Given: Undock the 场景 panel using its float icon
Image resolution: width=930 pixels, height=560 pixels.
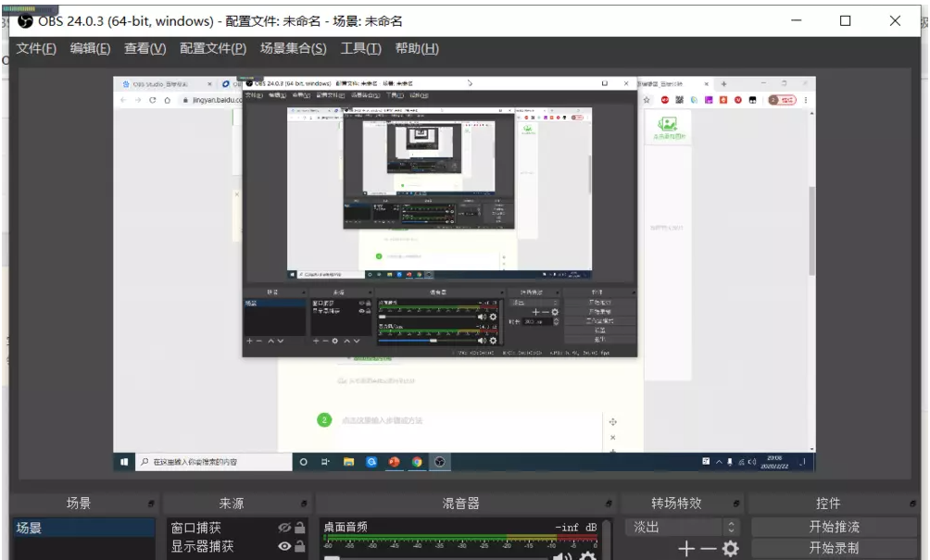Looking at the screenshot, I should tap(151, 504).
